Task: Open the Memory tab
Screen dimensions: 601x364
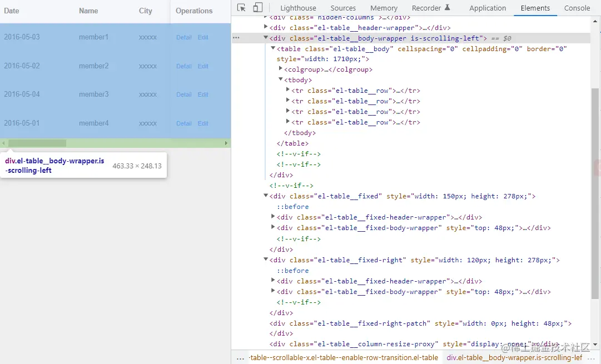Action: pyautogui.click(x=384, y=8)
